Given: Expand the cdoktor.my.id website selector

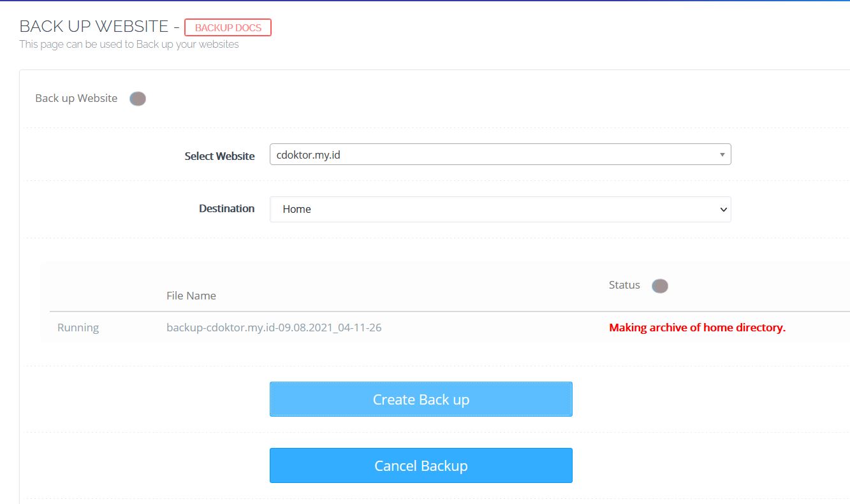Looking at the screenshot, I should tap(501, 154).
